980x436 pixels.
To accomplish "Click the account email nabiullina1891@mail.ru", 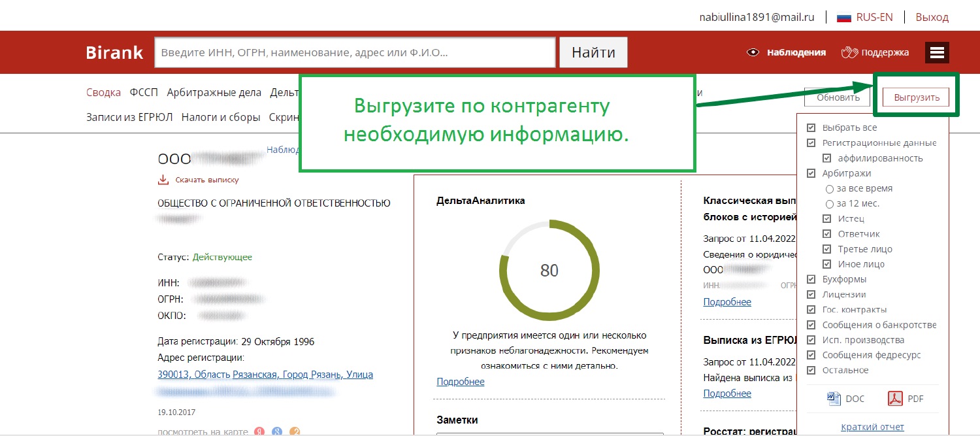I will (x=757, y=18).
